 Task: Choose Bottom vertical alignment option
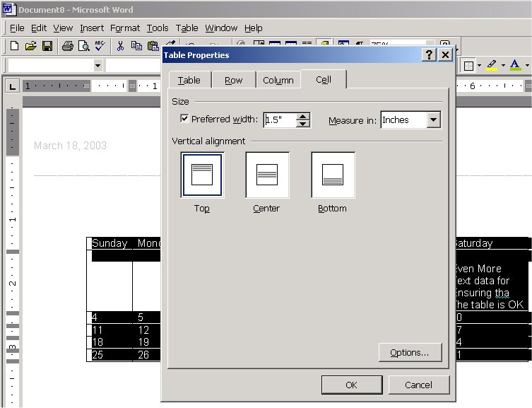click(332, 175)
